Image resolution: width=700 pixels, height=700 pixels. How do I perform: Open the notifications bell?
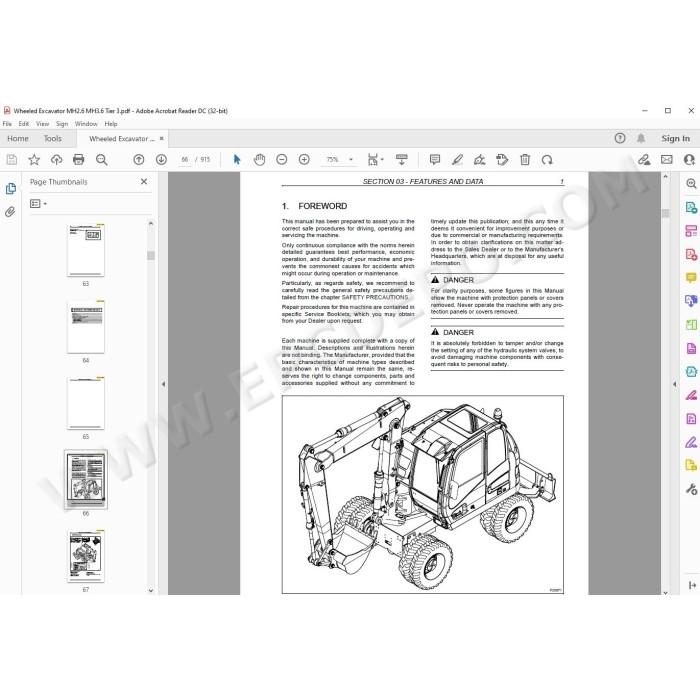coord(641,138)
